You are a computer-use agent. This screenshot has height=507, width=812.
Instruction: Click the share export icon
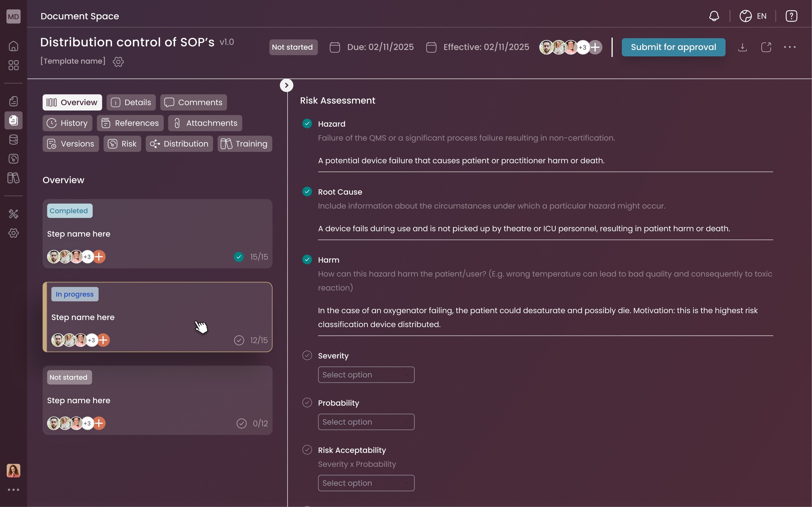click(766, 47)
